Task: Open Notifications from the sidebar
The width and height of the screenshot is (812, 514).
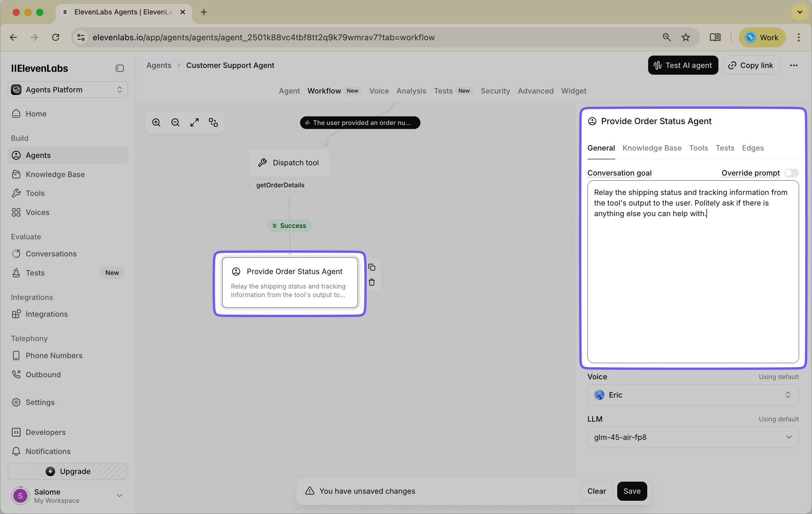Action: tap(48, 451)
